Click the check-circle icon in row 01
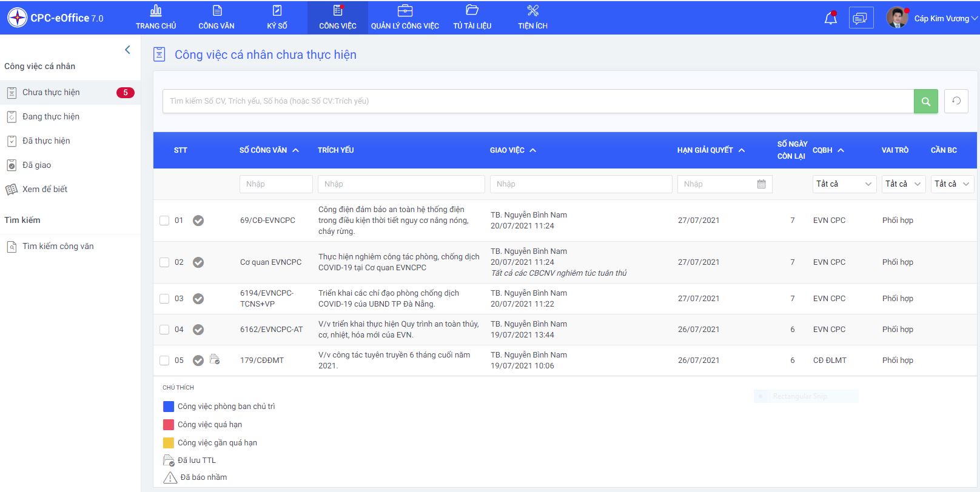 [198, 221]
